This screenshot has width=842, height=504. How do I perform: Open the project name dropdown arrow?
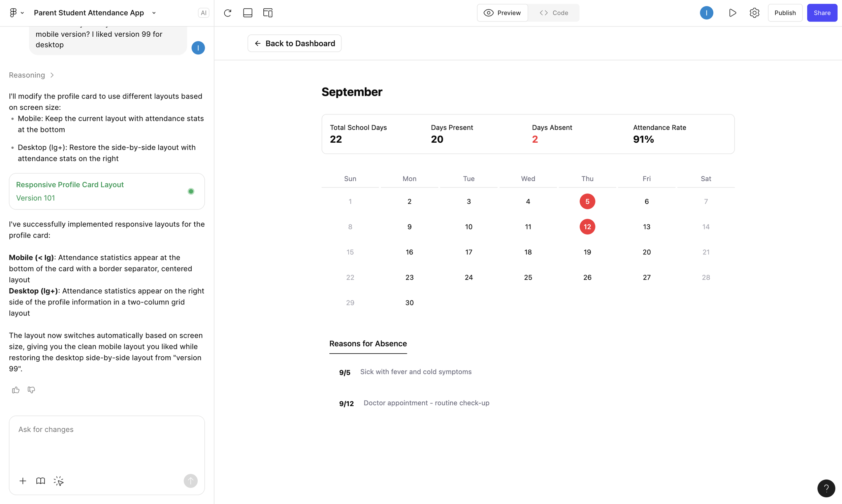point(154,13)
